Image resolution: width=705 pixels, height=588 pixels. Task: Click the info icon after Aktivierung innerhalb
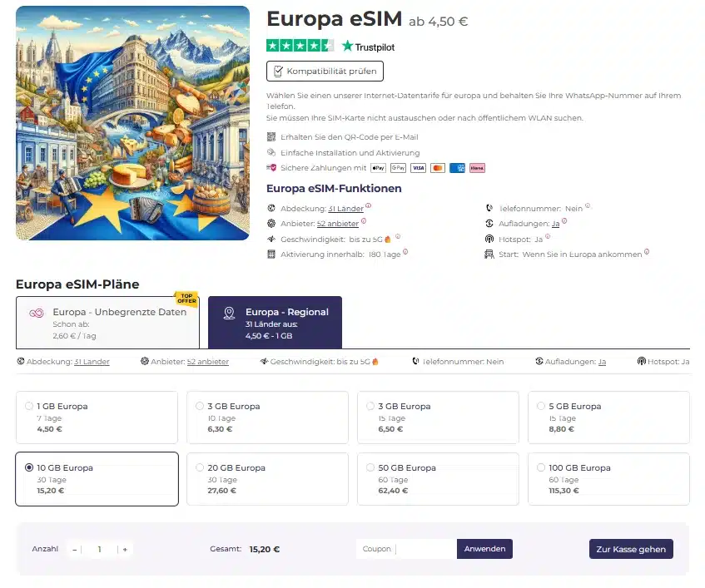[405, 251]
